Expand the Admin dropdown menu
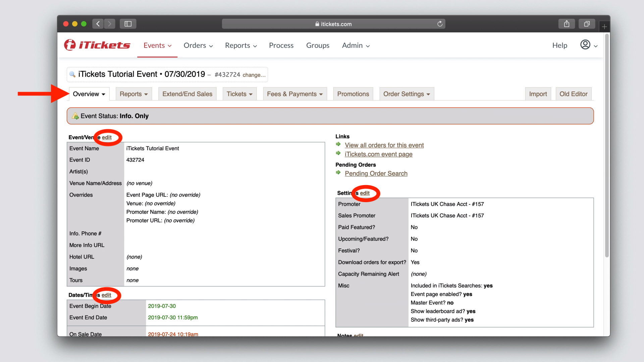The height and width of the screenshot is (362, 644). tap(356, 45)
